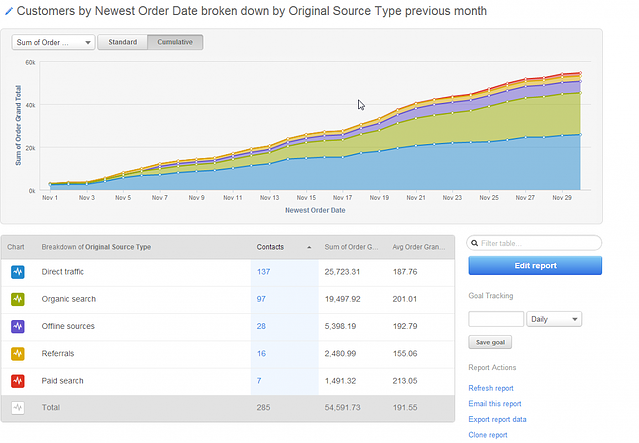Toggle Direct traffic blue chart icon
The image size is (639, 443).
click(x=17, y=272)
